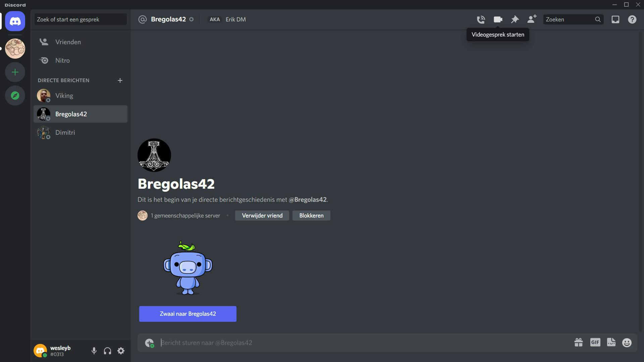Image resolution: width=644 pixels, height=362 pixels.
Task: Open the Nitro page
Action: pos(62,60)
